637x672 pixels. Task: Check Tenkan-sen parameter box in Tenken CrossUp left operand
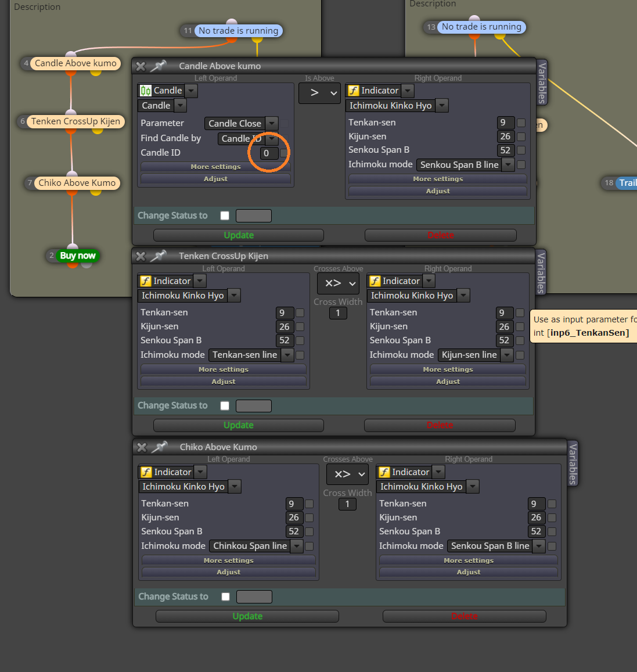[300, 313]
